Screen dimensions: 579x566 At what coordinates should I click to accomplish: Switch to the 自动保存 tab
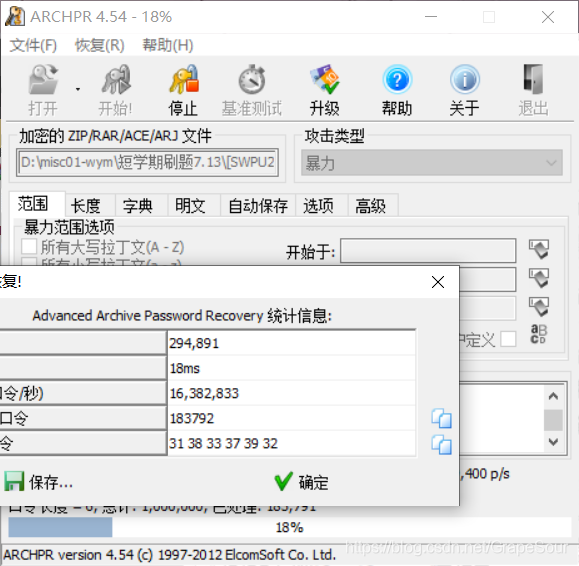[x=258, y=206]
